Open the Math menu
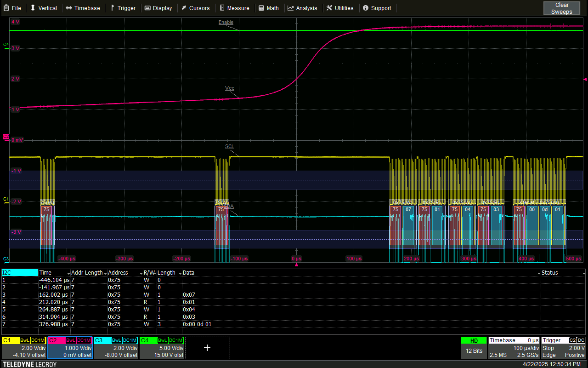The height and width of the screenshot is (368, 588). (269, 8)
